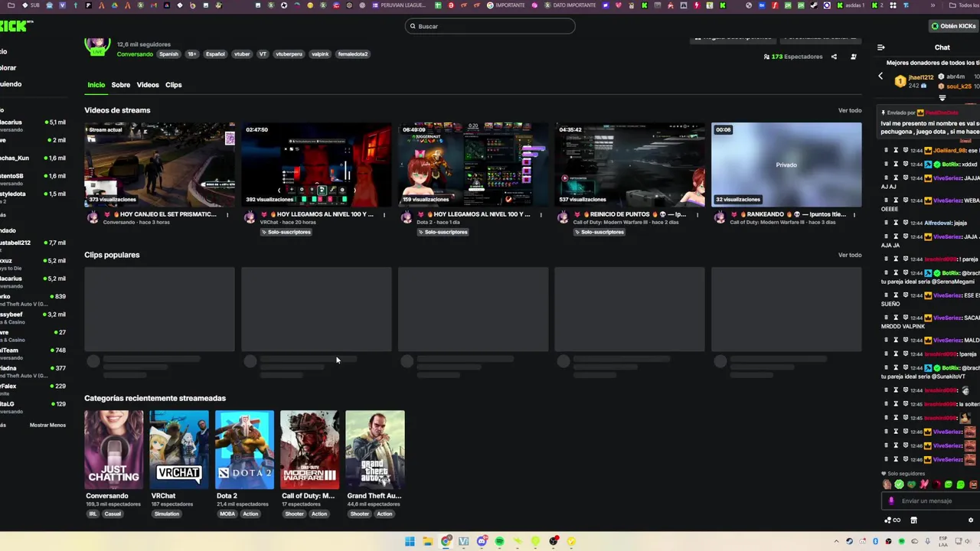Click the pink X emote in quick emotes
980x551 pixels.
click(924, 484)
